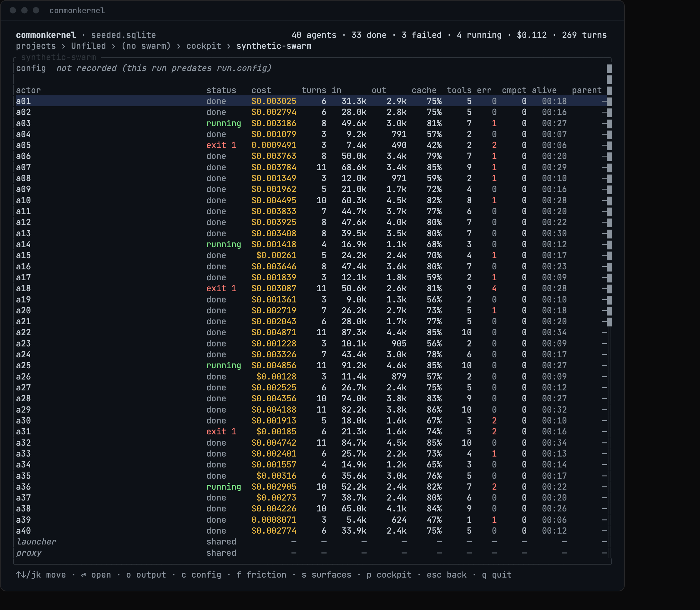700x610 pixels.
Task: Click the scrollbar thumb on right edge
Action: coord(609,195)
